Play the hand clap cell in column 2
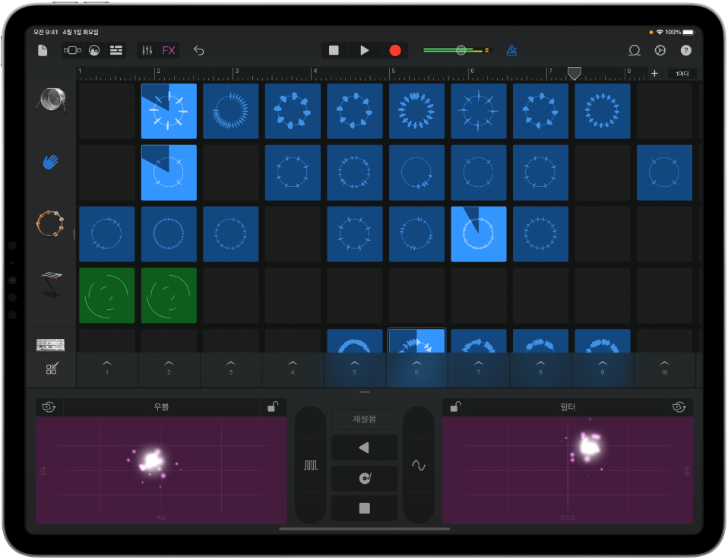 [169, 172]
